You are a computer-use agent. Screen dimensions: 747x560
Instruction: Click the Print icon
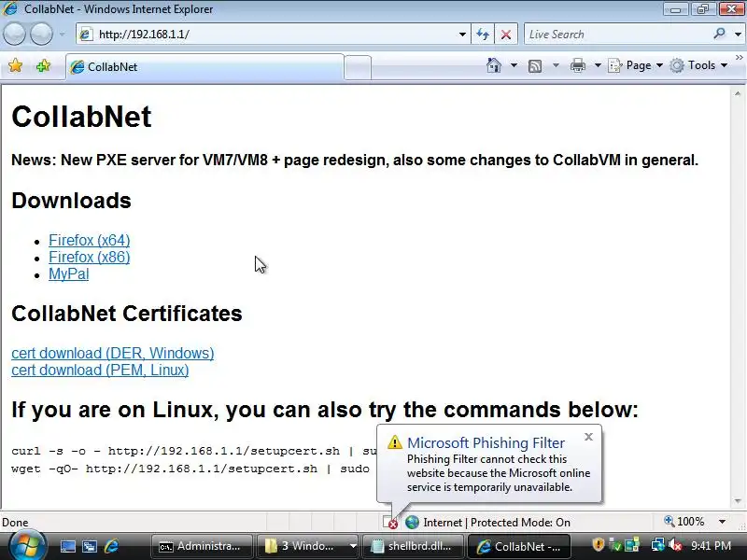coord(577,65)
